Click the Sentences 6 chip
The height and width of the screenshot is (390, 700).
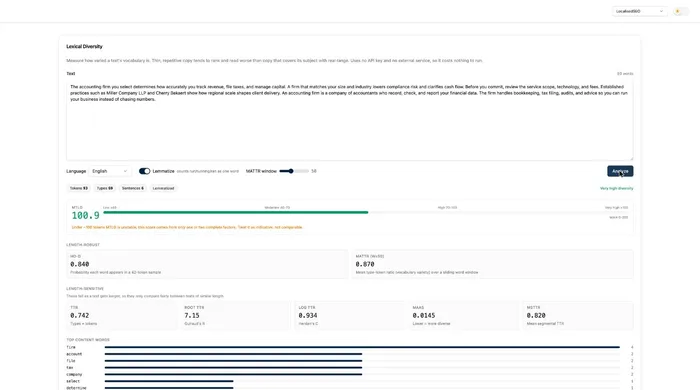pos(133,188)
